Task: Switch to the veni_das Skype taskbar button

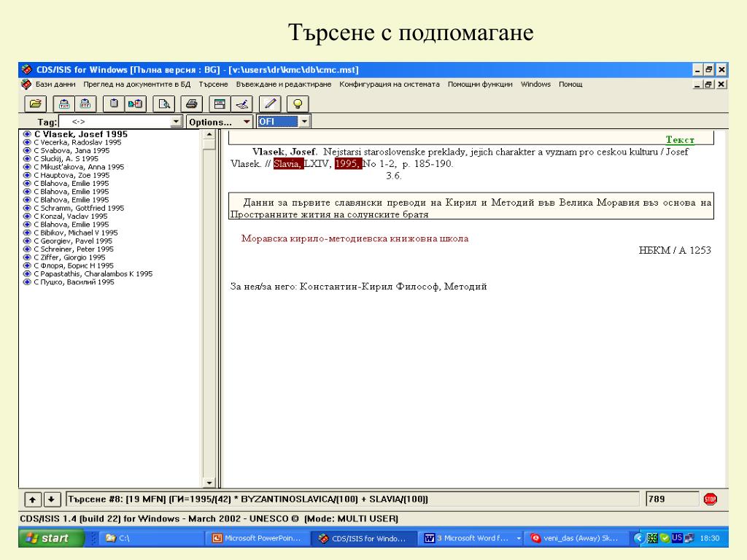Action: click(576, 538)
